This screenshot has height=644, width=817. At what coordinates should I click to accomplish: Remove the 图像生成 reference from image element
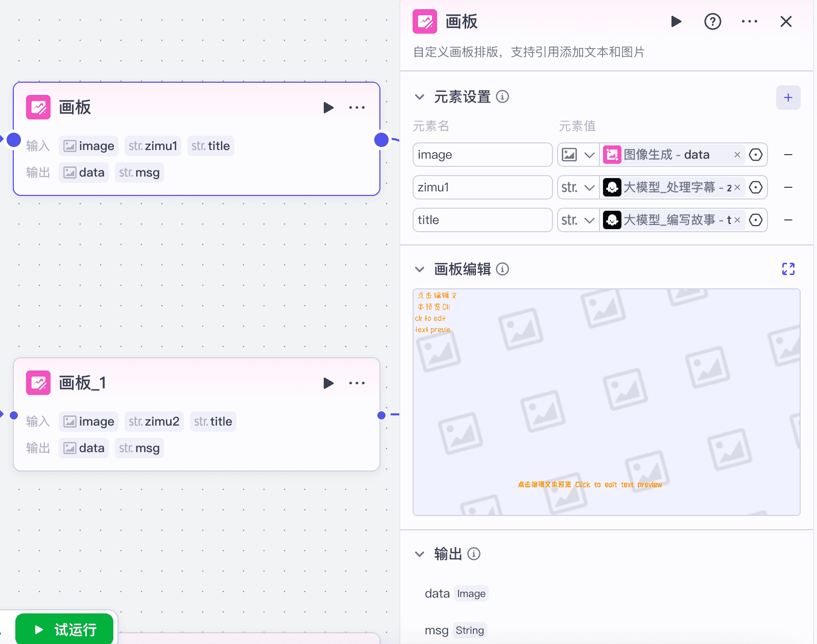click(737, 155)
